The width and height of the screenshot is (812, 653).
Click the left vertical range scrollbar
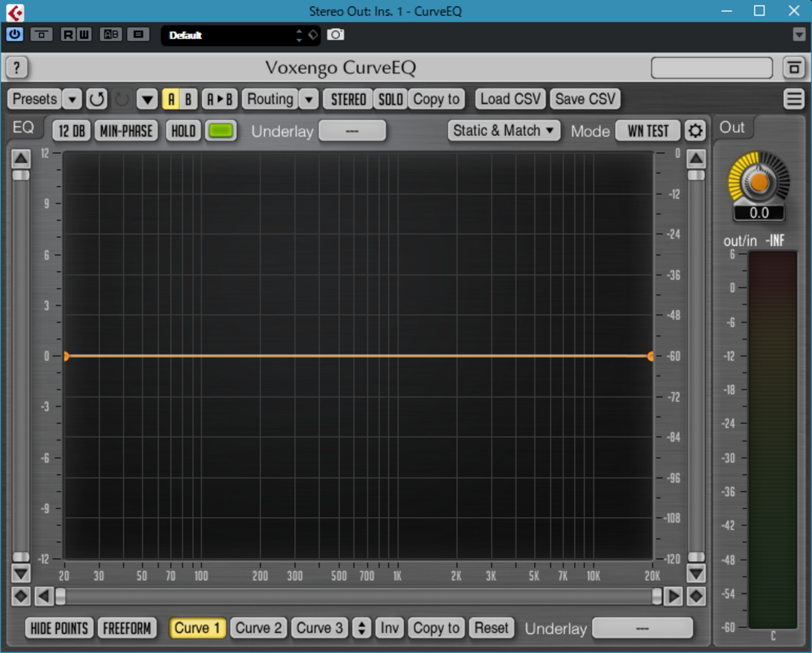(21, 366)
